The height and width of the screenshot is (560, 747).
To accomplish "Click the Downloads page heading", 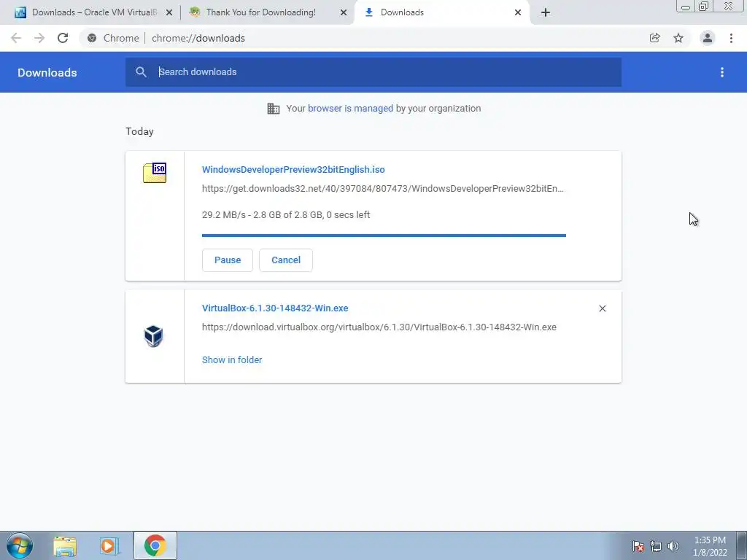I will coord(47,72).
